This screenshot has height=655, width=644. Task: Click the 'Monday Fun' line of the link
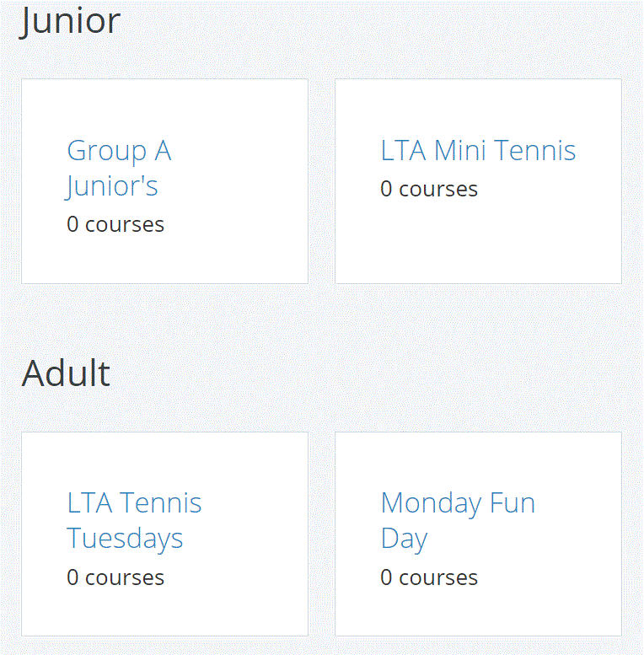click(458, 503)
